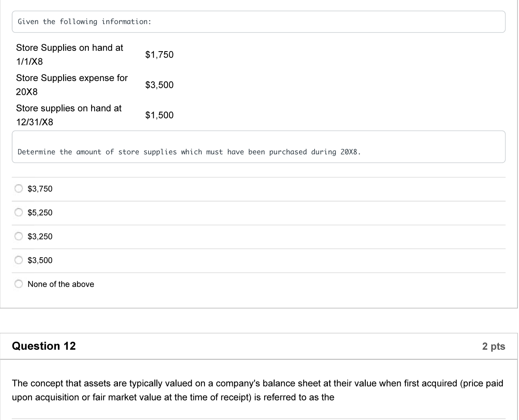Click the 'None of the above' answer text

pyautogui.click(x=61, y=284)
